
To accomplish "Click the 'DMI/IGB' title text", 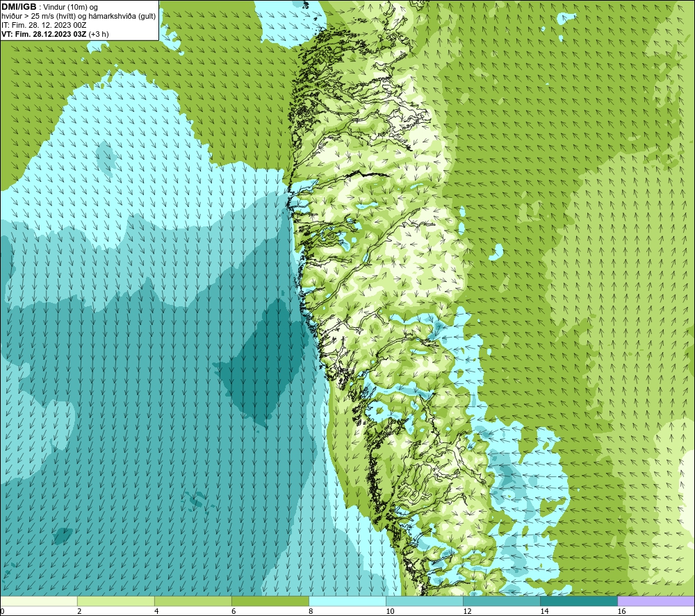I will 19,7.
